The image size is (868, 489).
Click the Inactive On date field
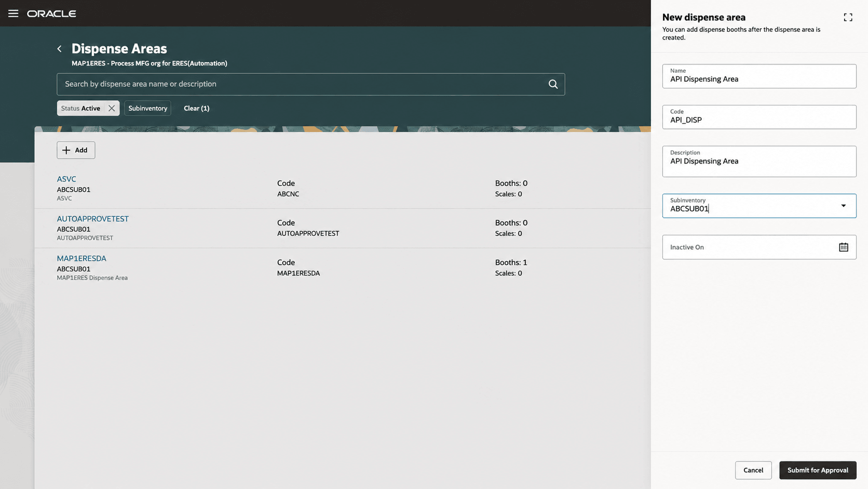[x=759, y=247]
